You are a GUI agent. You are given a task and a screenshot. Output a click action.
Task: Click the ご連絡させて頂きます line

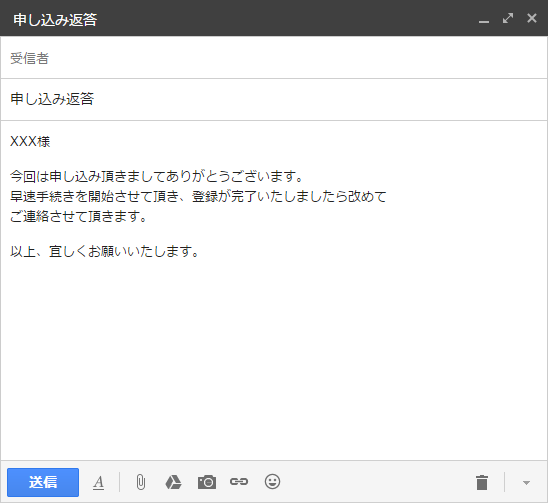(x=78, y=216)
